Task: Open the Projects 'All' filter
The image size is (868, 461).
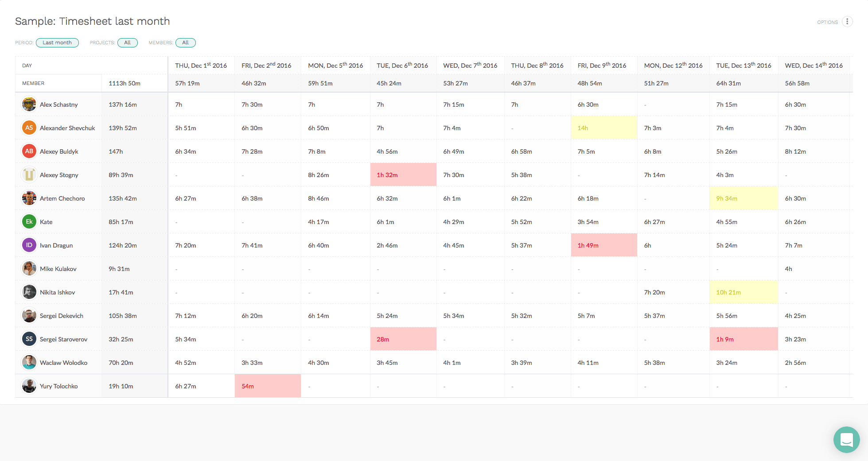Action: click(x=128, y=43)
